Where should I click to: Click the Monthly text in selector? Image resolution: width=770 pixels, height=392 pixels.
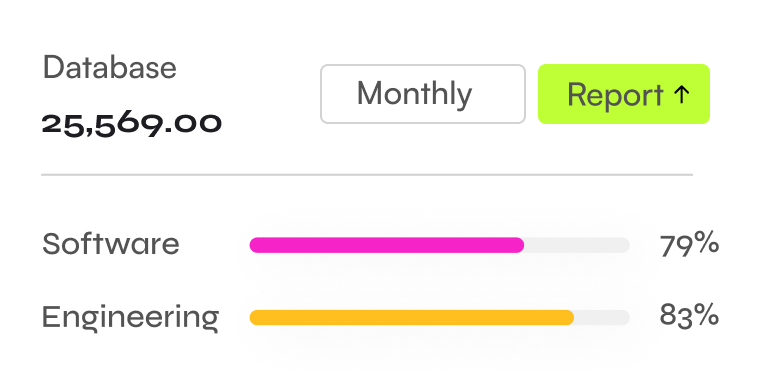click(x=414, y=93)
